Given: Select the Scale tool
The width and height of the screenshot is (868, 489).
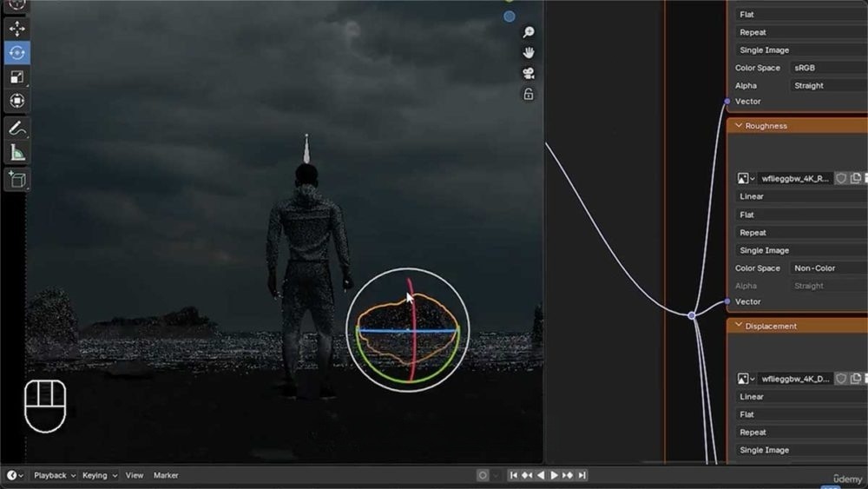Looking at the screenshot, I should pos(17,76).
